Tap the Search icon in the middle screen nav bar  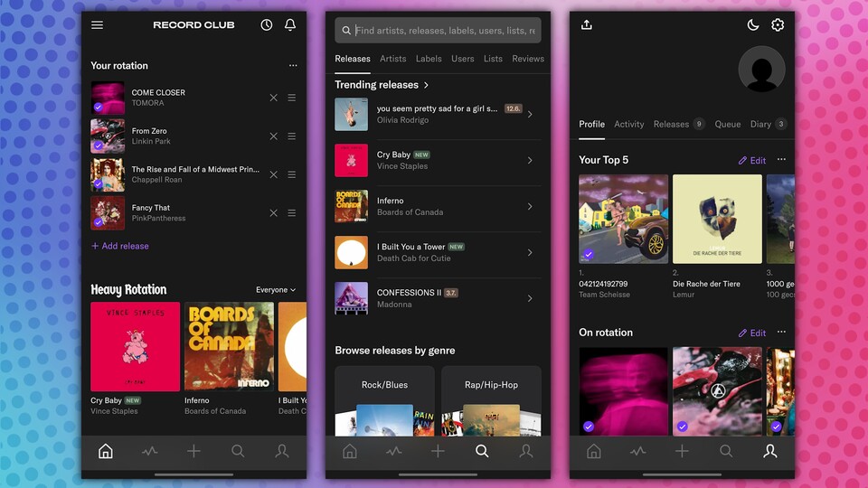(482, 452)
